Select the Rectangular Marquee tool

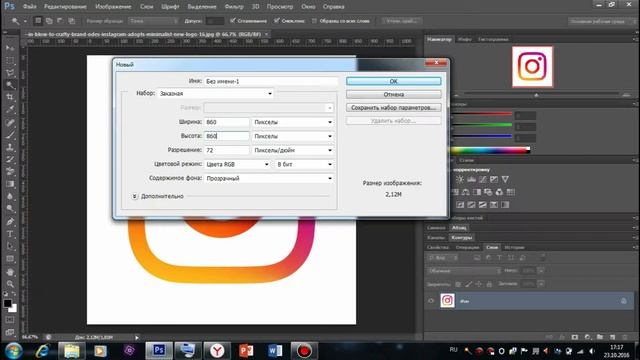10,60
